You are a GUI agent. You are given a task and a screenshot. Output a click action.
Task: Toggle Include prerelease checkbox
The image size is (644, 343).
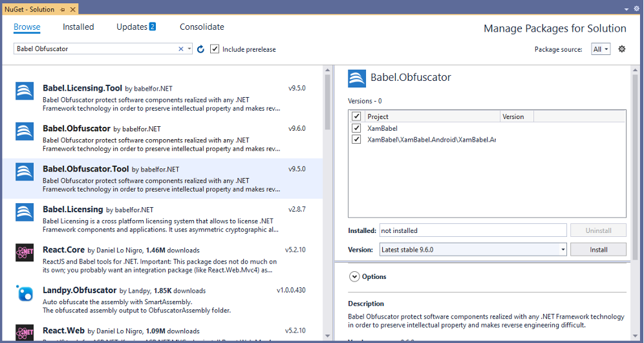(x=215, y=49)
